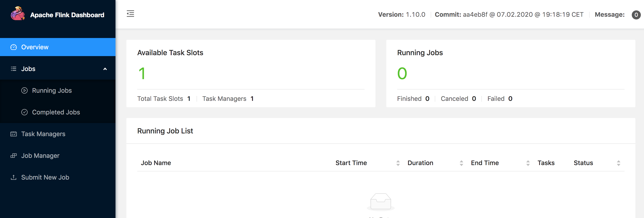Image resolution: width=644 pixels, height=218 pixels.
Task: Click the Submit New Job upload icon
Action: (14, 178)
